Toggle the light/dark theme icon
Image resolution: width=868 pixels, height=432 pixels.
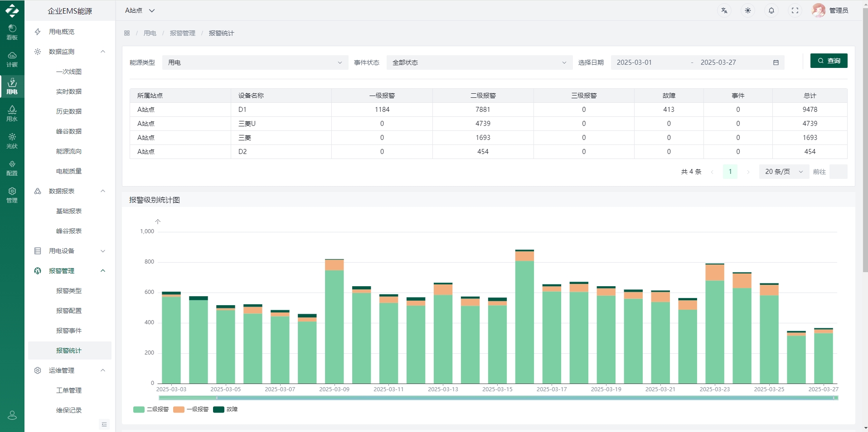(748, 10)
